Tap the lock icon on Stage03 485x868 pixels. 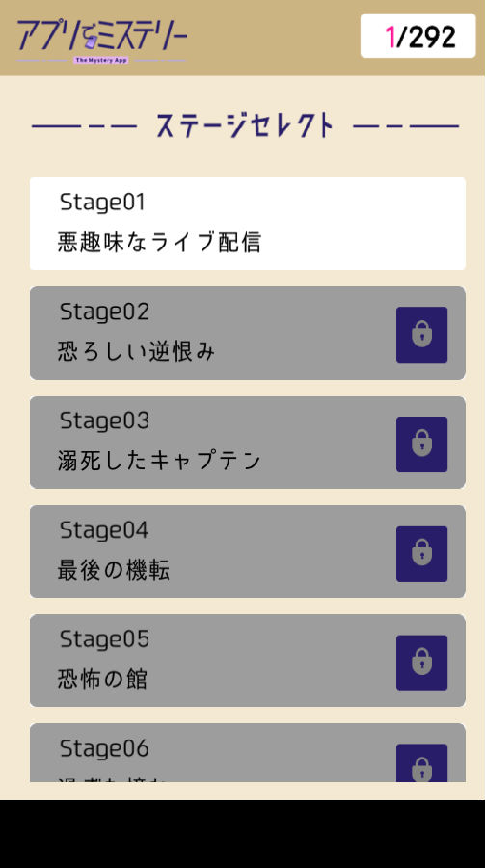[422, 444]
